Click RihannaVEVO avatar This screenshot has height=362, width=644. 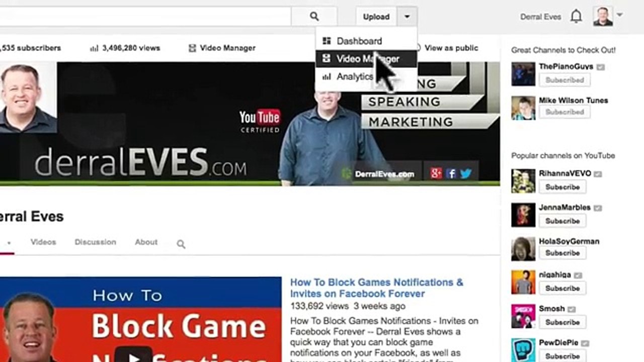coord(523,181)
